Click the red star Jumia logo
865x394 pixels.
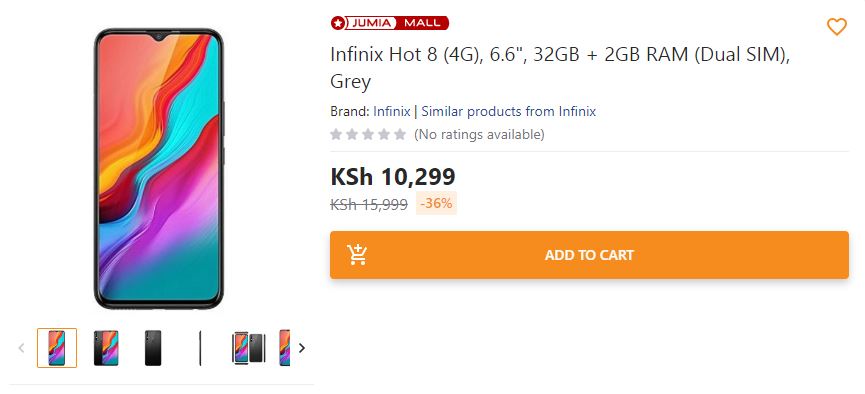(x=338, y=23)
